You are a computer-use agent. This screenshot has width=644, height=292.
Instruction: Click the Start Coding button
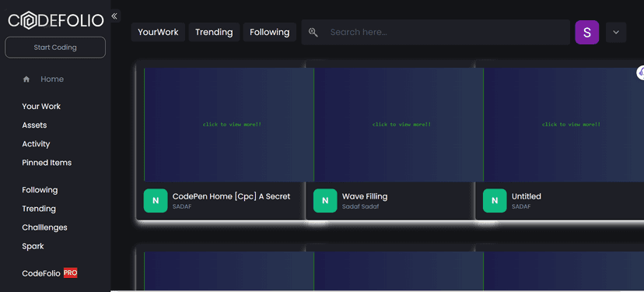[x=55, y=47]
